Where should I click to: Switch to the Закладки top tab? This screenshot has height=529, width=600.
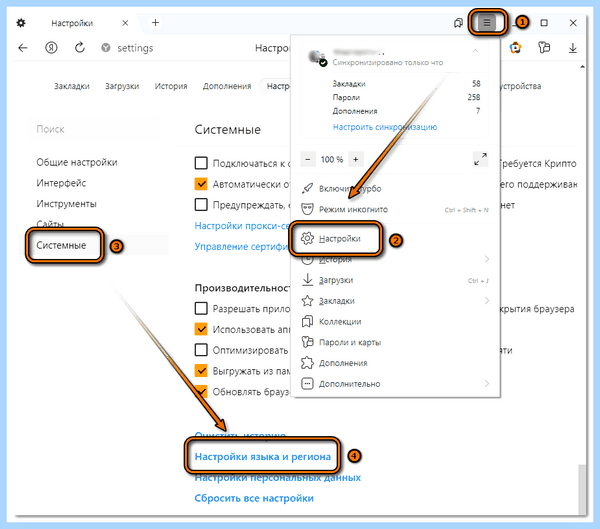(72, 86)
